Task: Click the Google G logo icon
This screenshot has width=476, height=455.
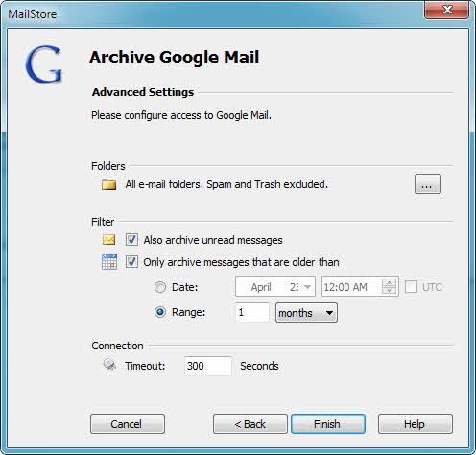Action: [x=44, y=63]
